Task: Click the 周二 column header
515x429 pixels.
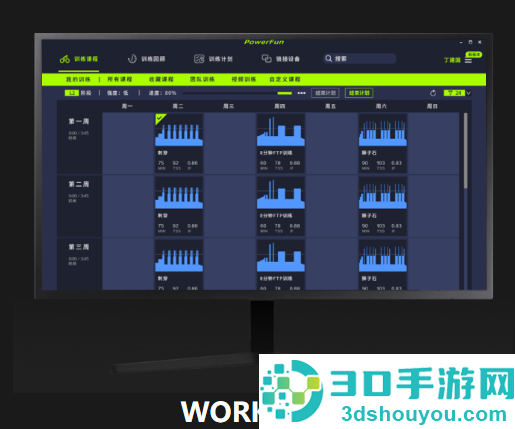Action: [178, 106]
